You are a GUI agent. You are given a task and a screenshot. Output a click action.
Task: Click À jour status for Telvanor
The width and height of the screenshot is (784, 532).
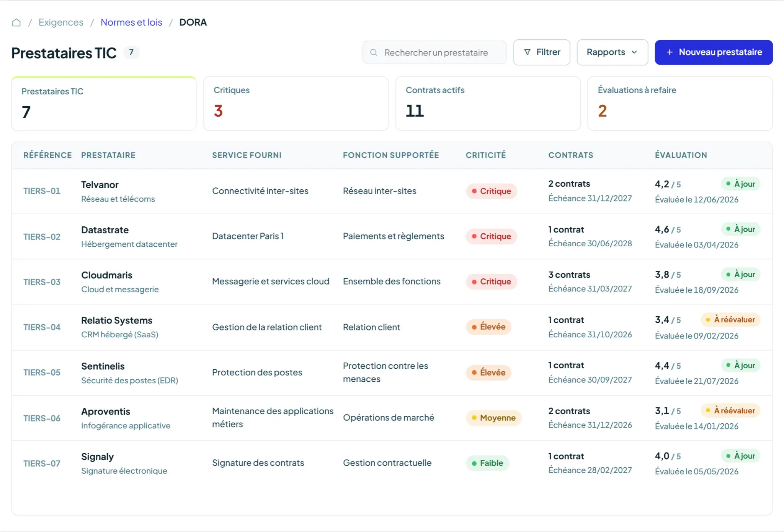coord(741,184)
